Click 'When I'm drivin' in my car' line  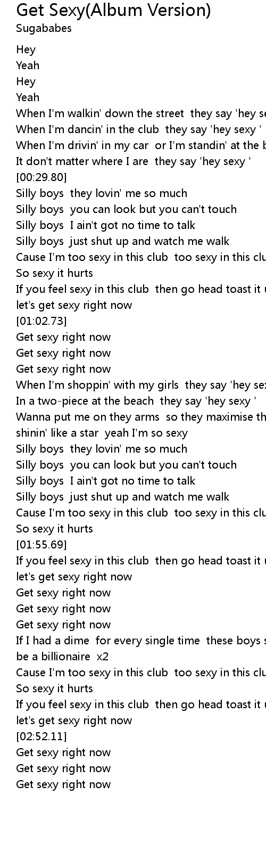click(x=141, y=145)
